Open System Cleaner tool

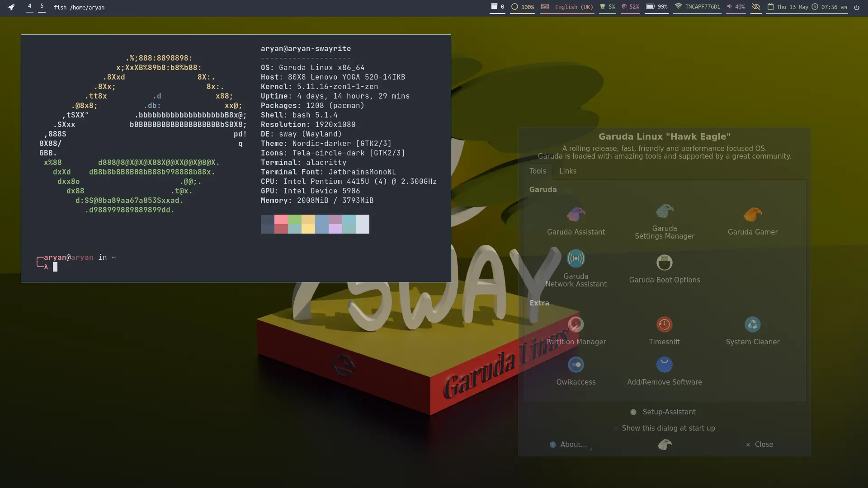coord(752,329)
